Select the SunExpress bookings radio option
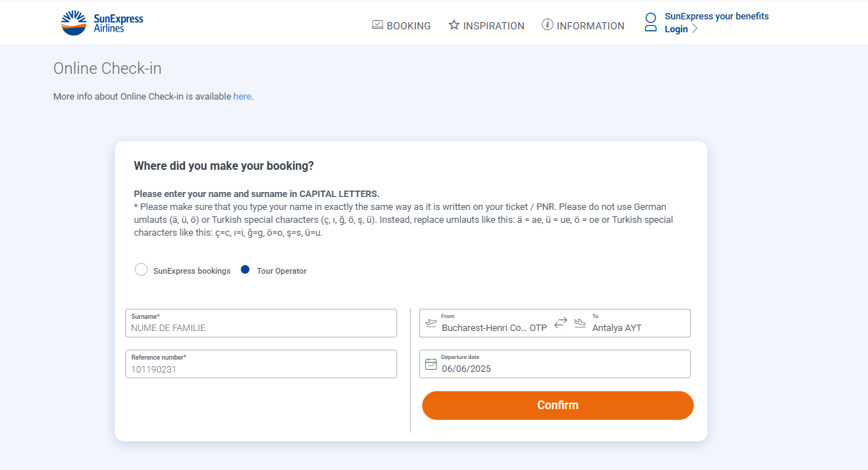This screenshot has height=470, width=868. pos(141,270)
